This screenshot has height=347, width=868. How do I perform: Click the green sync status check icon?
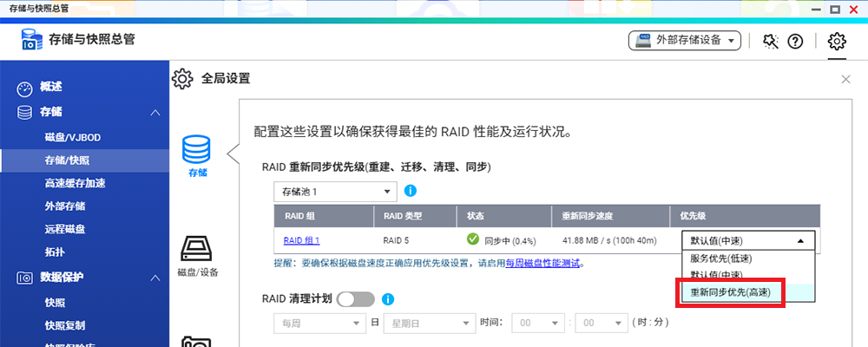tap(473, 239)
